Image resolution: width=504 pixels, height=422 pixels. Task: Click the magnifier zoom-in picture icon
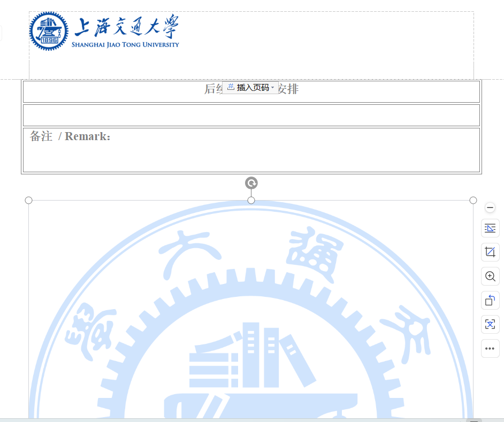[490, 276]
